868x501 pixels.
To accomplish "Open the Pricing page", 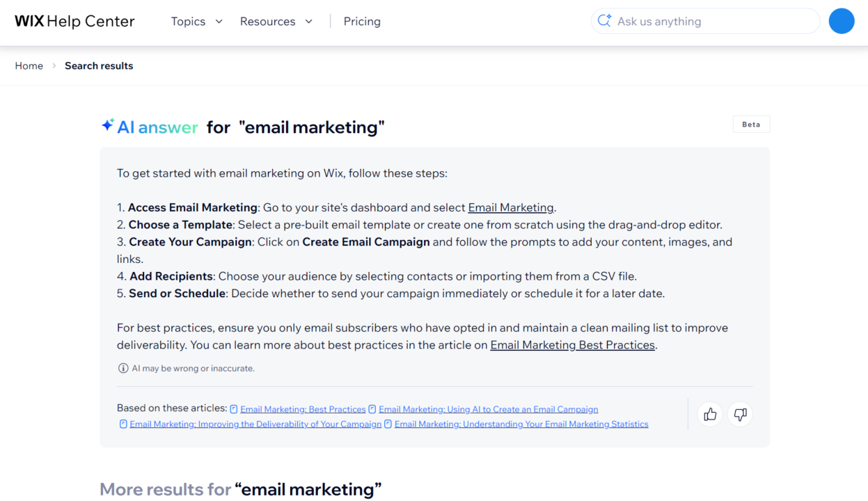I will pos(362,22).
